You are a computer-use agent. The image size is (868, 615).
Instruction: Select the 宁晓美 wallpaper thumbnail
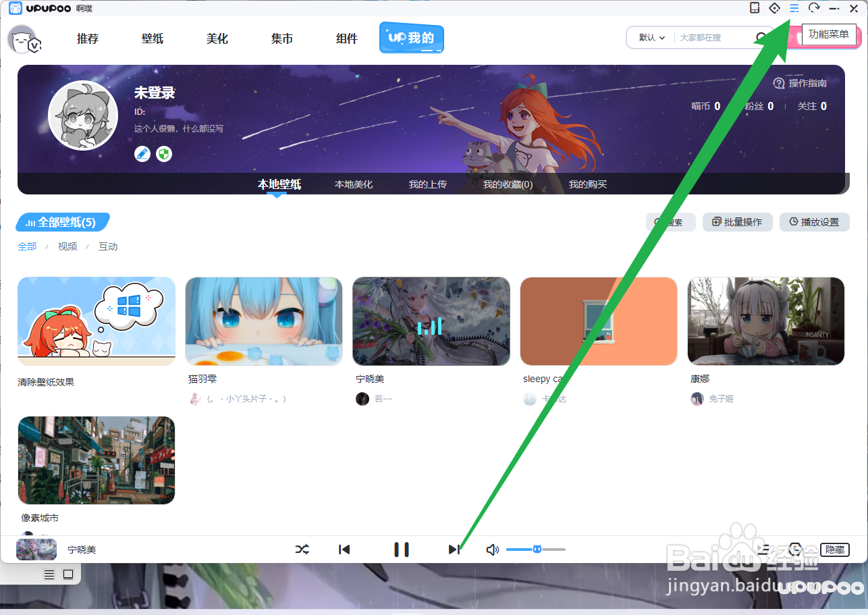431,321
